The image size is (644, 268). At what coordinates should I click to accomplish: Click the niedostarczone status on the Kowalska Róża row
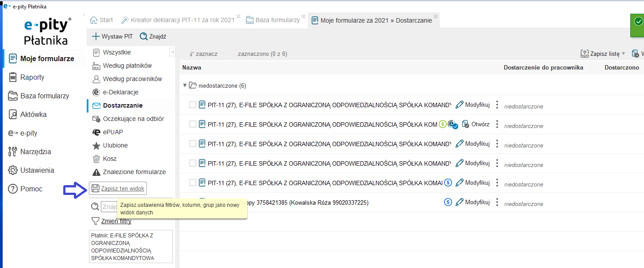point(524,204)
